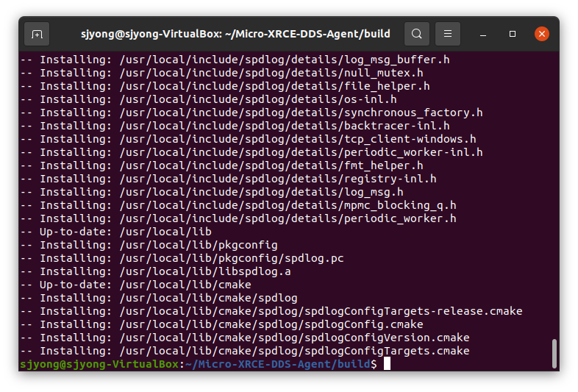The image size is (578, 392).
Task: Click the synchronous_factory.h line
Action: [x=251, y=113]
